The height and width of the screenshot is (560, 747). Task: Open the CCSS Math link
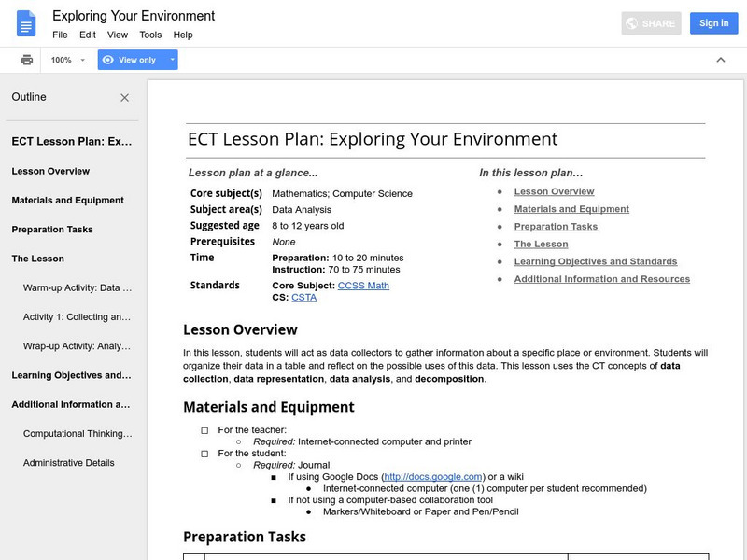tap(363, 286)
